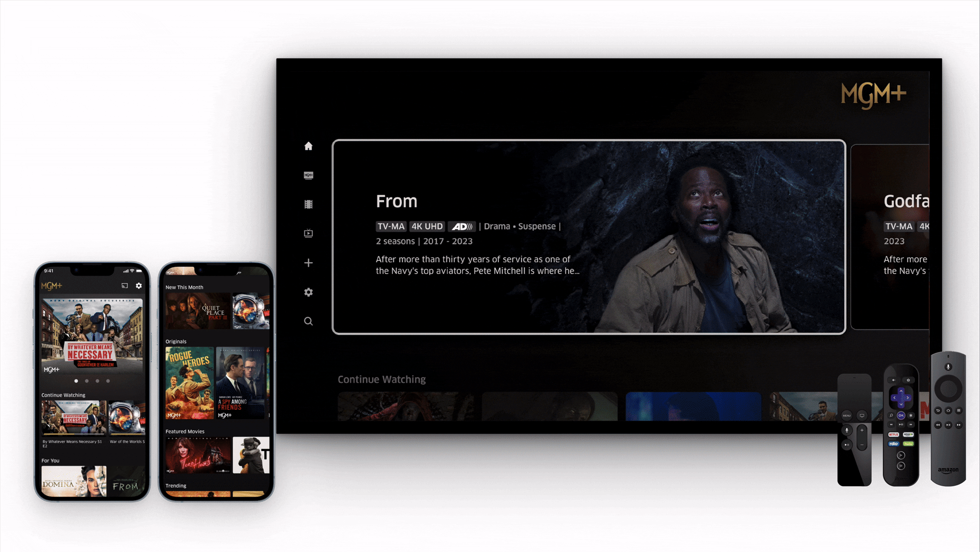The image size is (980, 552).
Task: Open the Torn Hearts movie tile
Action: tap(198, 455)
